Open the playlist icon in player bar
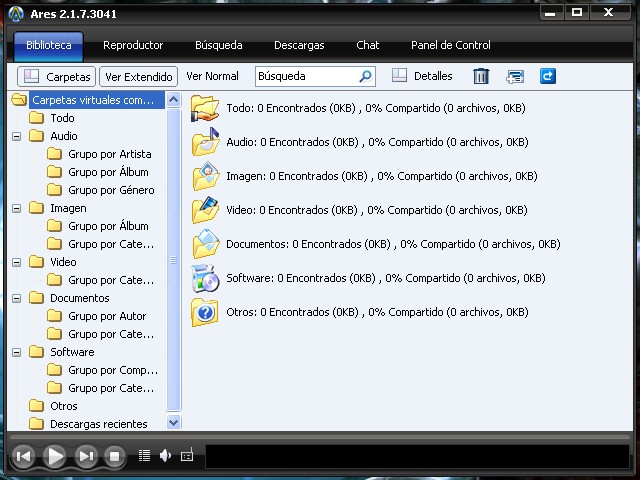This screenshot has height=480, width=640. point(144,456)
